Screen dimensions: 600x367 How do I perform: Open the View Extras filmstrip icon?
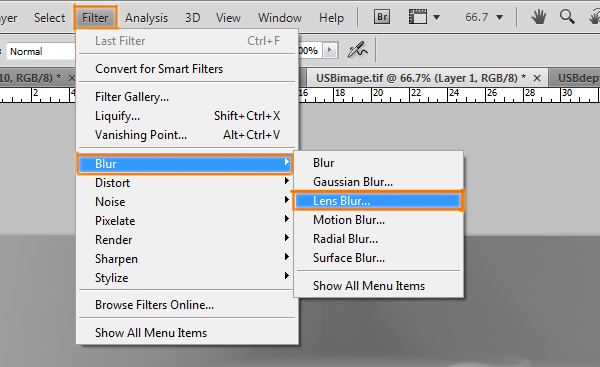(417, 17)
